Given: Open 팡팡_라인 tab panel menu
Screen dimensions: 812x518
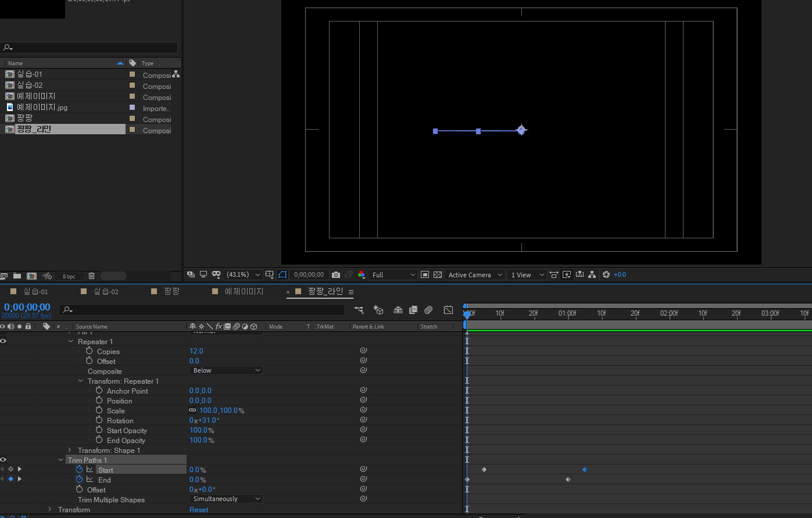Looking at the screenshot, I should tap(351, 292).
